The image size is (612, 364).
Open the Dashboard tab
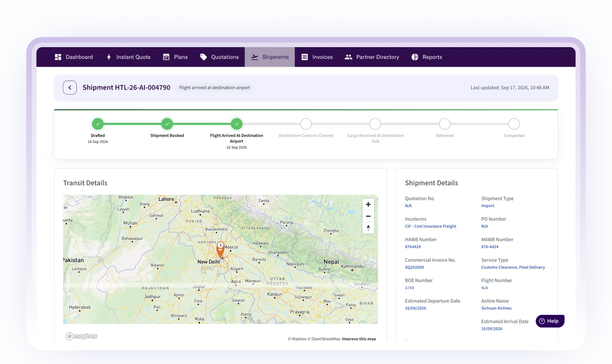(73, 57)
